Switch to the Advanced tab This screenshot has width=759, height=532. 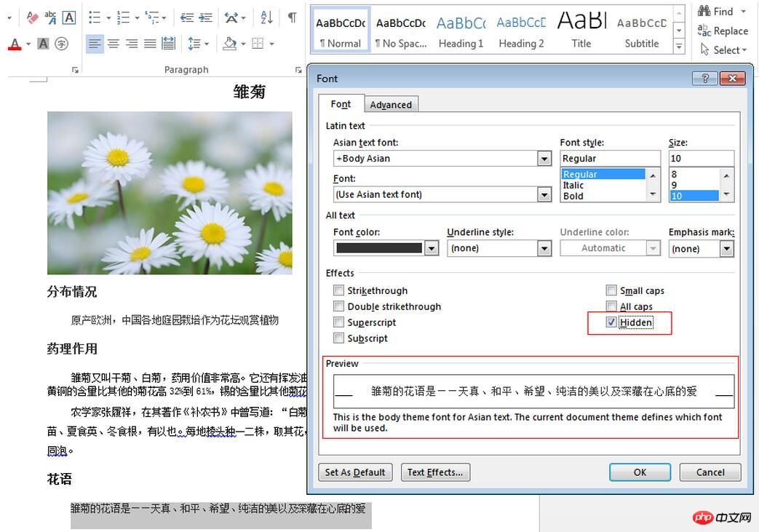tap(391, 105)
